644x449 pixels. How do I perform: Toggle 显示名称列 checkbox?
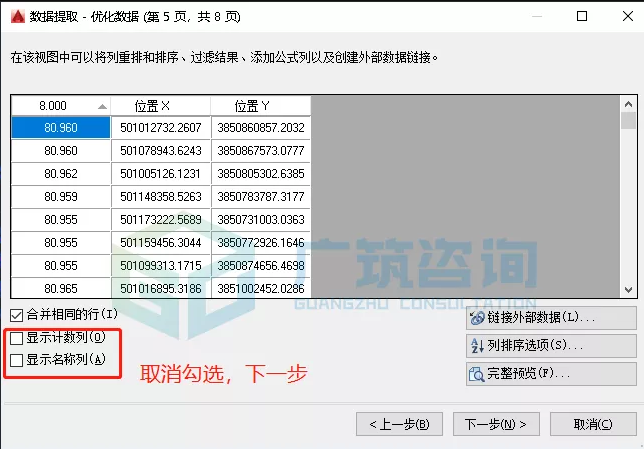click(x=16, y=360)
